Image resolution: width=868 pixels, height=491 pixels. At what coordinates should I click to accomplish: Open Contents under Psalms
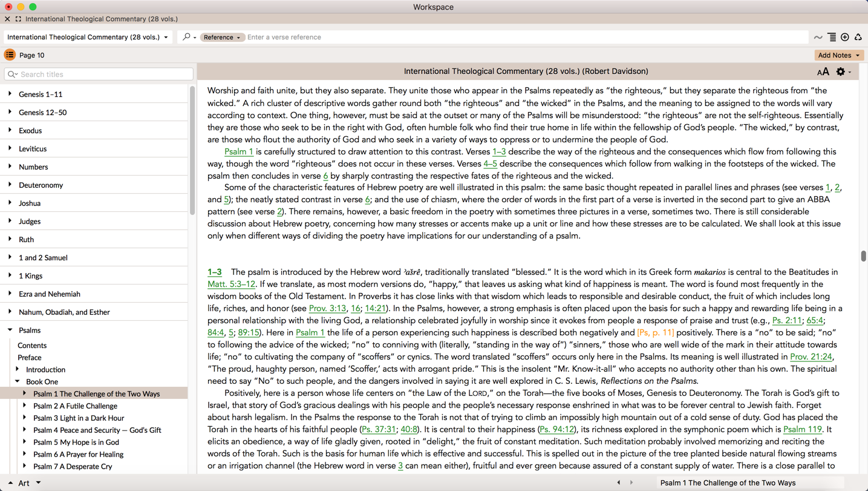32,346
